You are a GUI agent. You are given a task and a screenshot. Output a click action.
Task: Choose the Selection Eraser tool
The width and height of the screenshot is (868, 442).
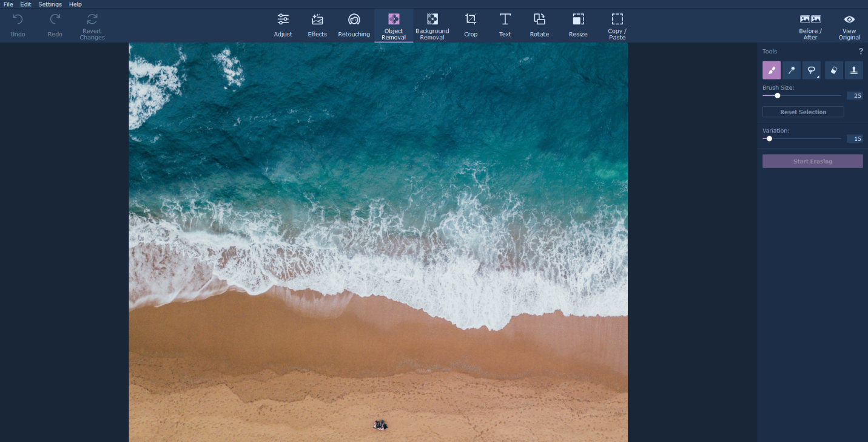(x=833, y=70)
